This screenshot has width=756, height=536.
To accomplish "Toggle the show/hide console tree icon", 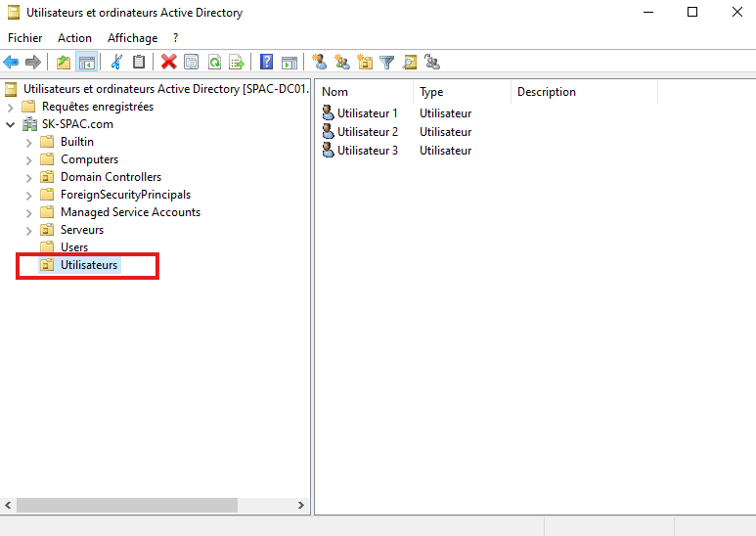I will tap(86, 62).
